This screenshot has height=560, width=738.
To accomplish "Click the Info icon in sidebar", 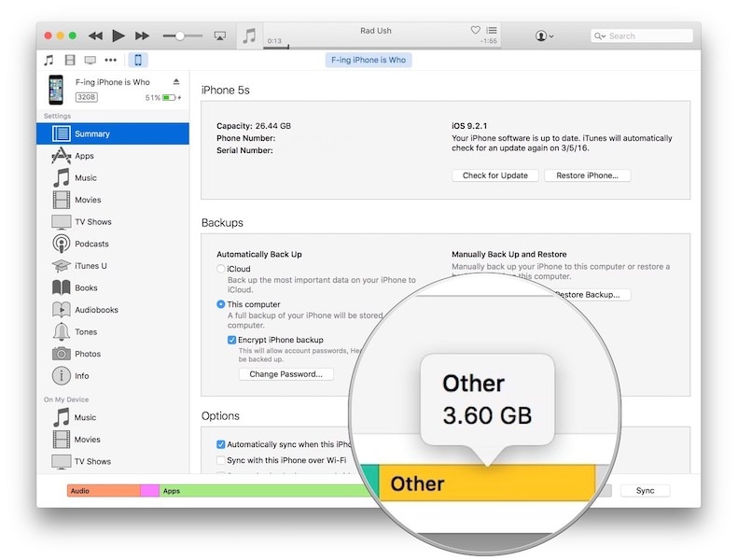I will click(x=62, y=376).
